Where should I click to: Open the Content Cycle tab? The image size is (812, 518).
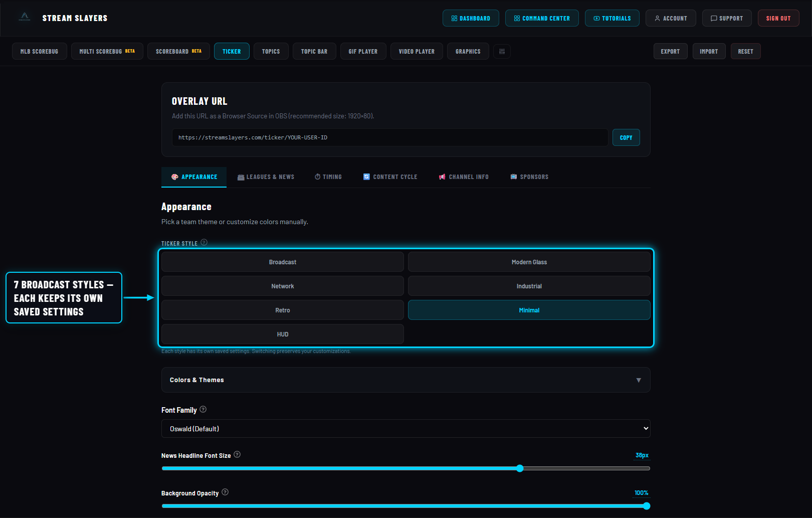click(390, 177)
